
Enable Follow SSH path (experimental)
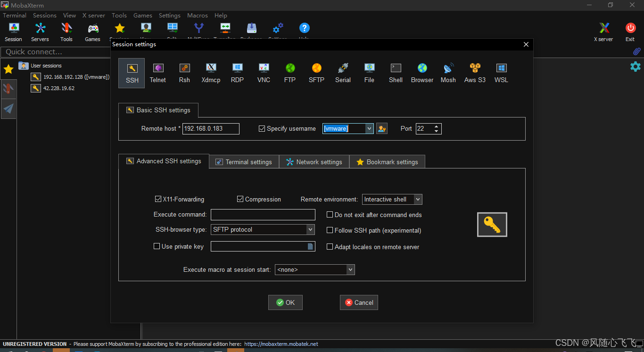[x=330, y=230]
